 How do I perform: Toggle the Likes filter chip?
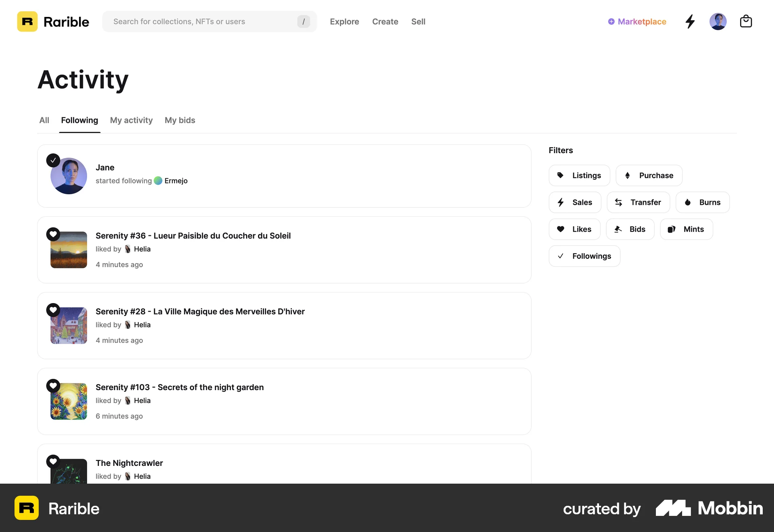[x=574, y=229]
